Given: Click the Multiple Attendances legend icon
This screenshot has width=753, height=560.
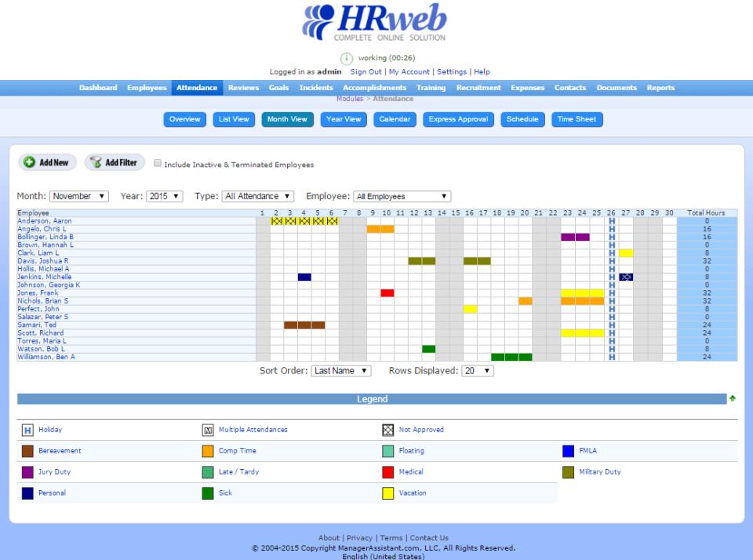Looking at the screenshot, I should click(207, 430).
